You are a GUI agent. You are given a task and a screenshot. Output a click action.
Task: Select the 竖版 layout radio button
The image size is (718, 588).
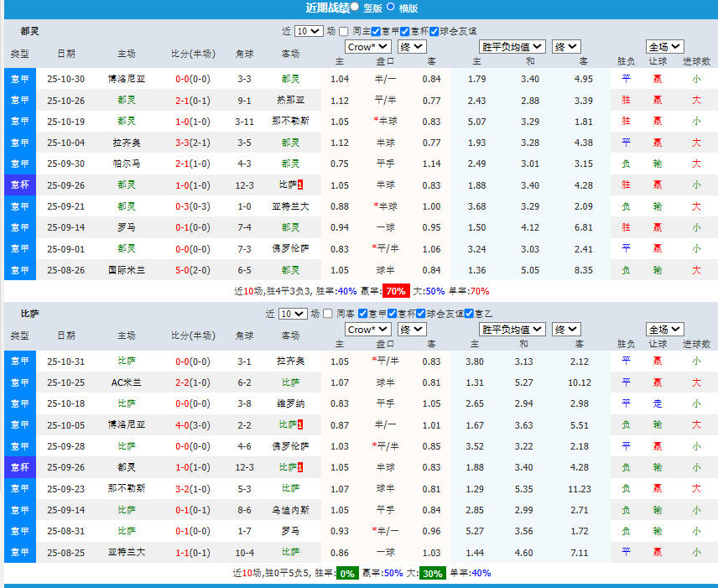pos(355,7)
